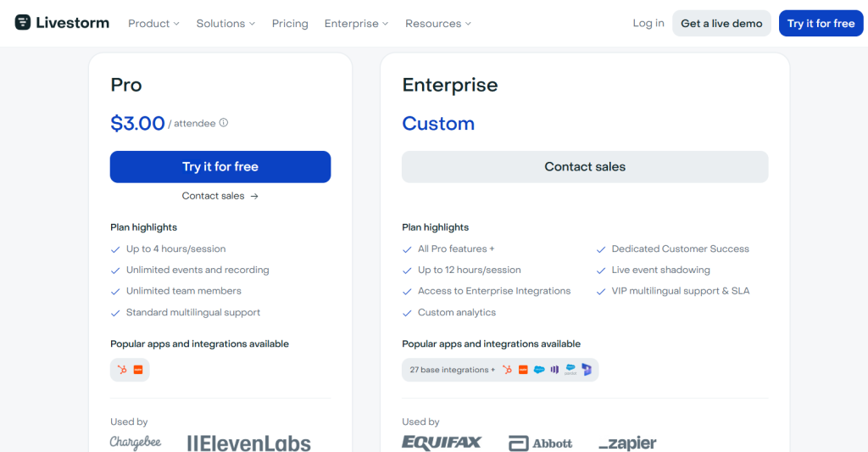Screen dimensions: 868x452
Task: Click the HubSpot icon in Enterprise integrations
Action: pos(507,370)
